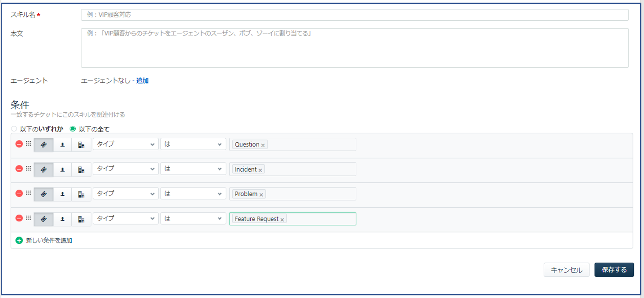Click 新しい条件を追加 link
The height and width of the screenshot is (298, 644).
49,240
